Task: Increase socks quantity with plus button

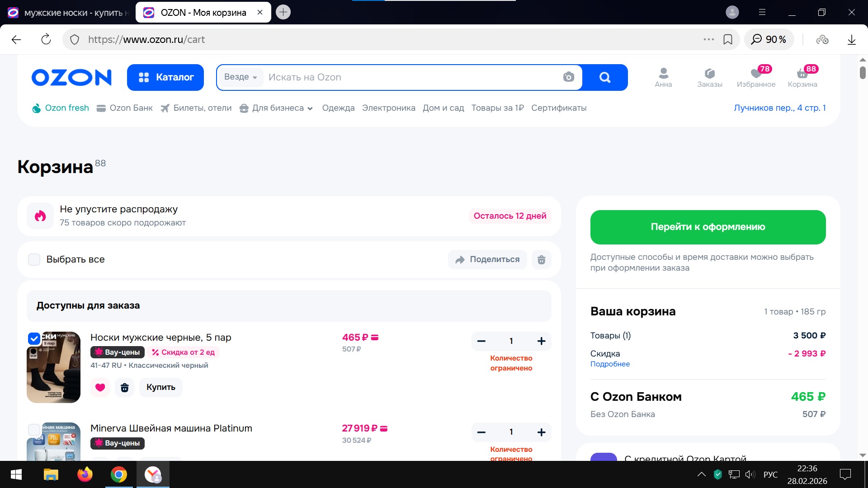Action: pyautogui.click(x=541, y=341)
